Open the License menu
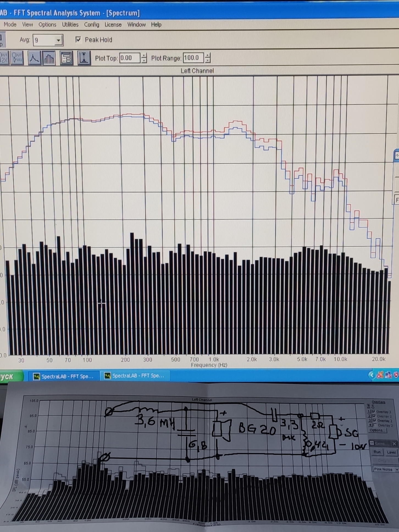The image size is (399, 532). click(113, 25)
